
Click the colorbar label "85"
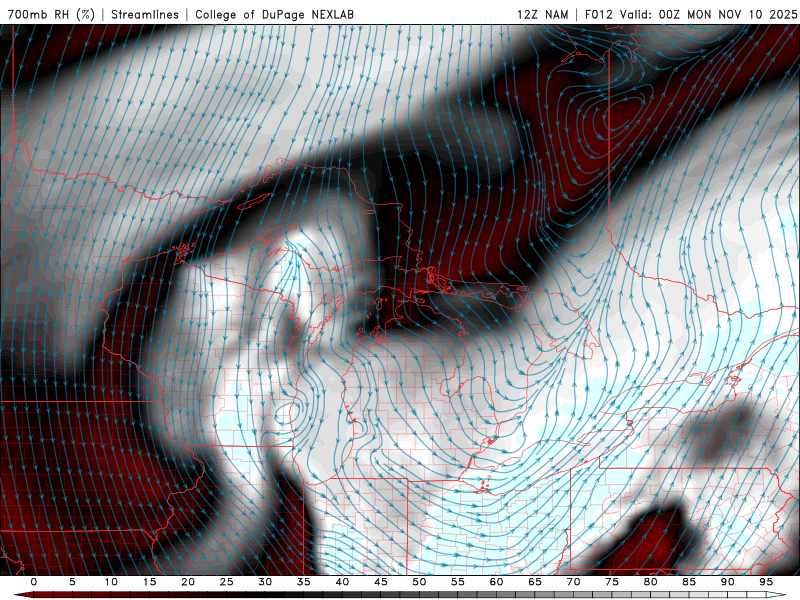click(689, 582)
